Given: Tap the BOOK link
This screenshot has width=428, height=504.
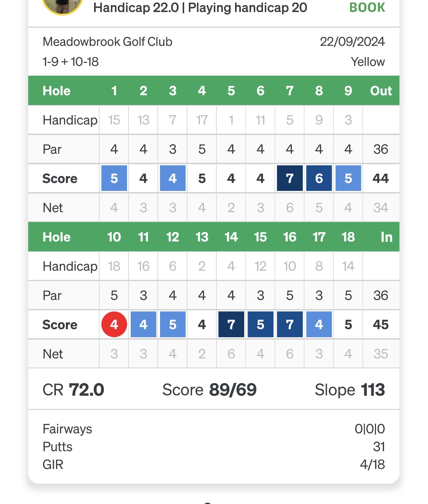Looking at the screenshot, I should pyautogui.click(x=367, y=7).
